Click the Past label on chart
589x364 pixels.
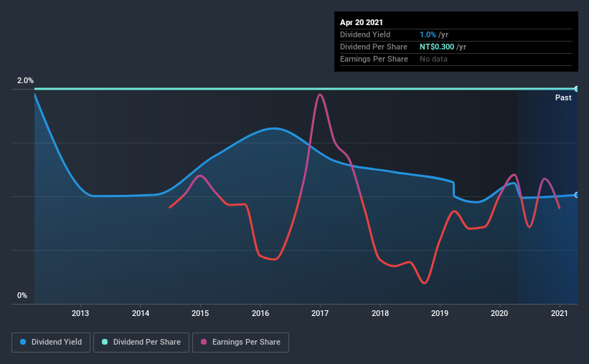pyautogui.click(x=563, y=97)
